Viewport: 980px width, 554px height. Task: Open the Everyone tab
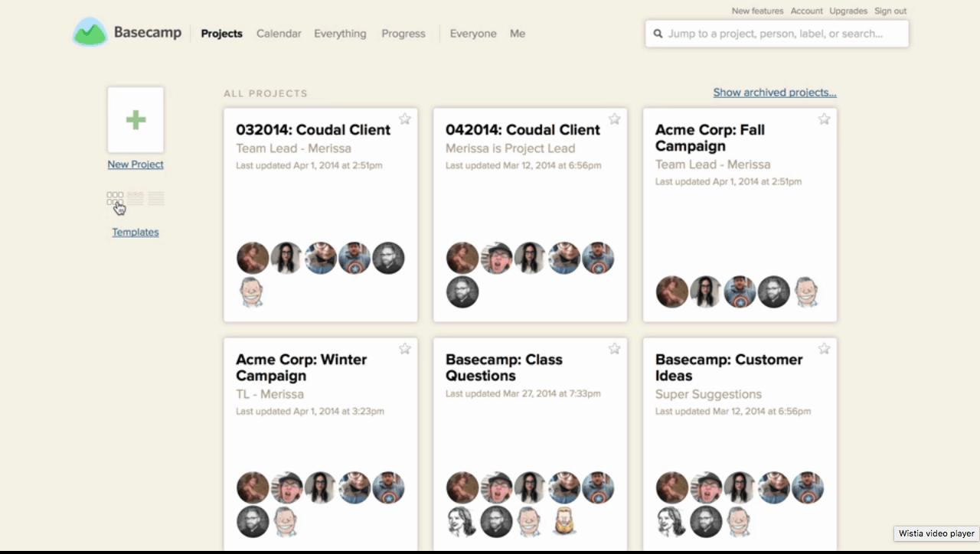pos(473,34)
